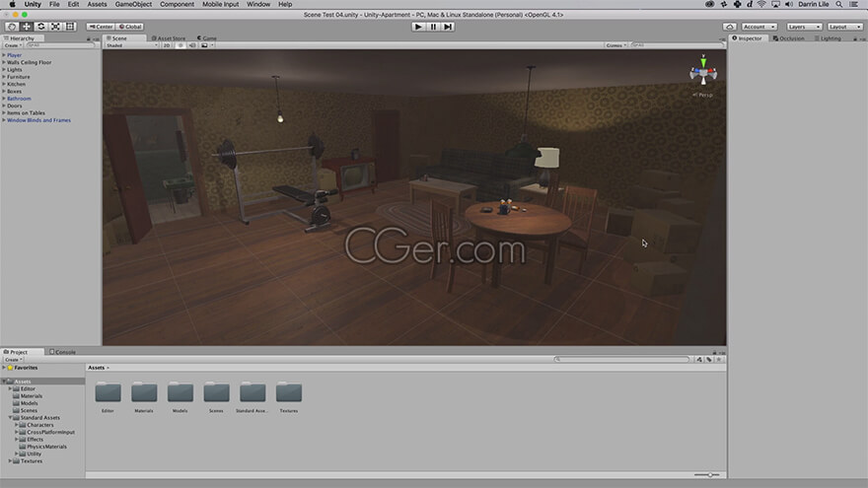Switch to the Game tab

pyautogui.click(x=207, y=38)
